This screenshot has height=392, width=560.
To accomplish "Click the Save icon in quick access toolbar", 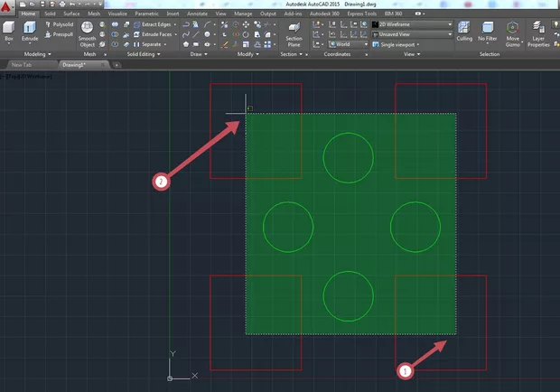I will (42, 5).
